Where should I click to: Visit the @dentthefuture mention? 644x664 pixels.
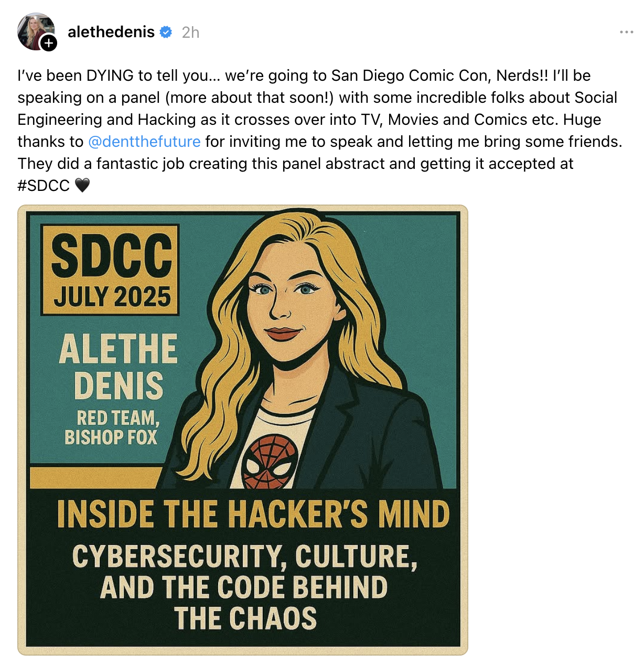click(144, 142)
